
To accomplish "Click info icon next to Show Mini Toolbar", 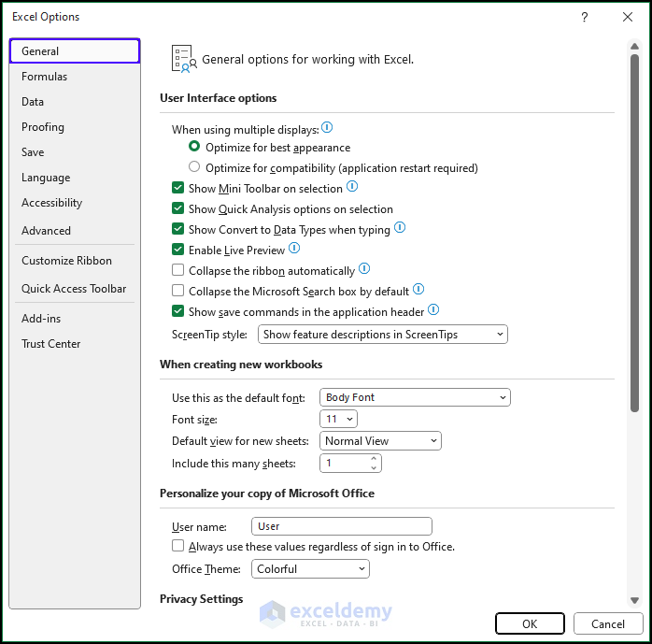I will click(352, 186).
